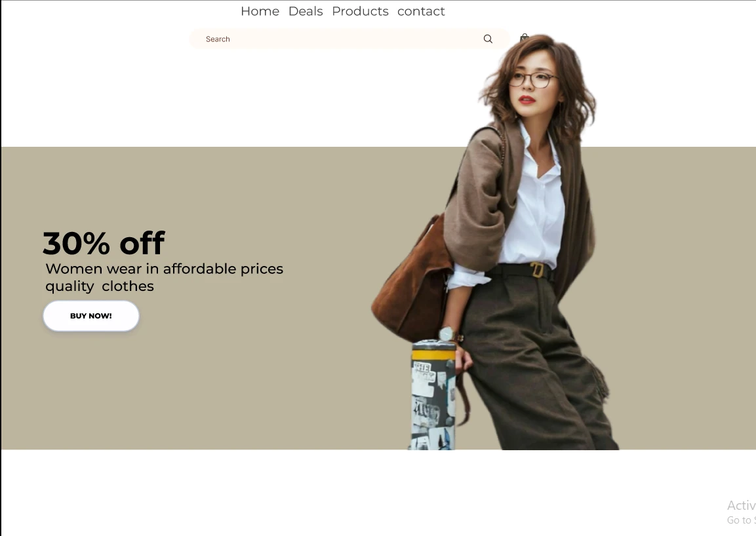Click the gold belt buckle
Screen dimensions: 756x536
click(x=537, y=270)
